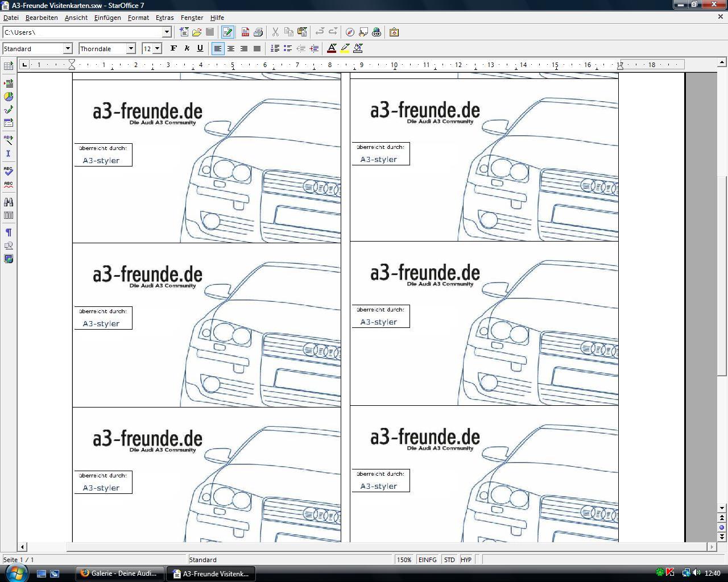Set font color with A icon
This screenshot has height=582, width=728.
(x=332, y=49)
